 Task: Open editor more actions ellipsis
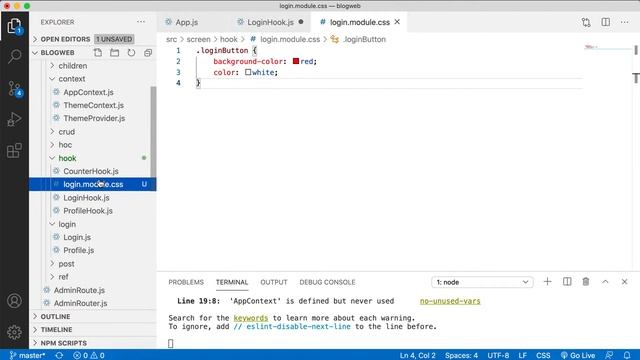[624, 22]
